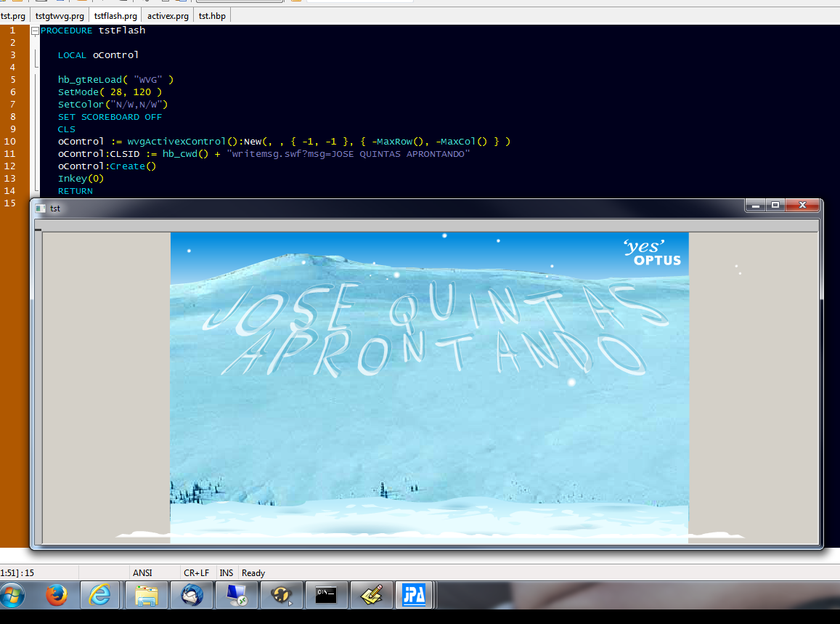This screenshot has width=840, height=624.
Task: Click the 'yes' OPTUS logo in Flash
Action: tap(652, 252)
